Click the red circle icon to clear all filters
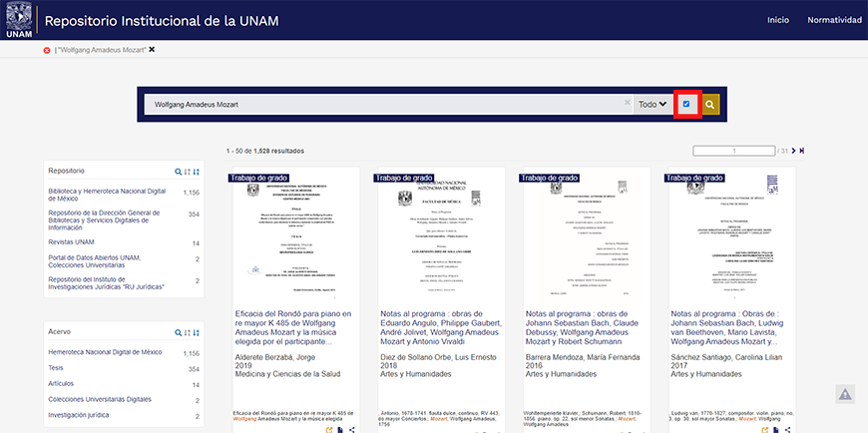The height and width of the screenshot is (433, 868). pos(47,51)
